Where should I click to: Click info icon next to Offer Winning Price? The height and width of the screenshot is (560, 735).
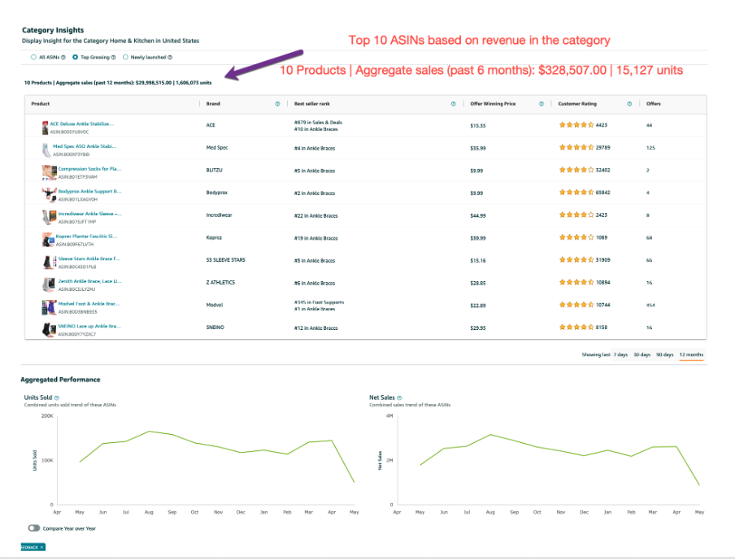point(539,104)
